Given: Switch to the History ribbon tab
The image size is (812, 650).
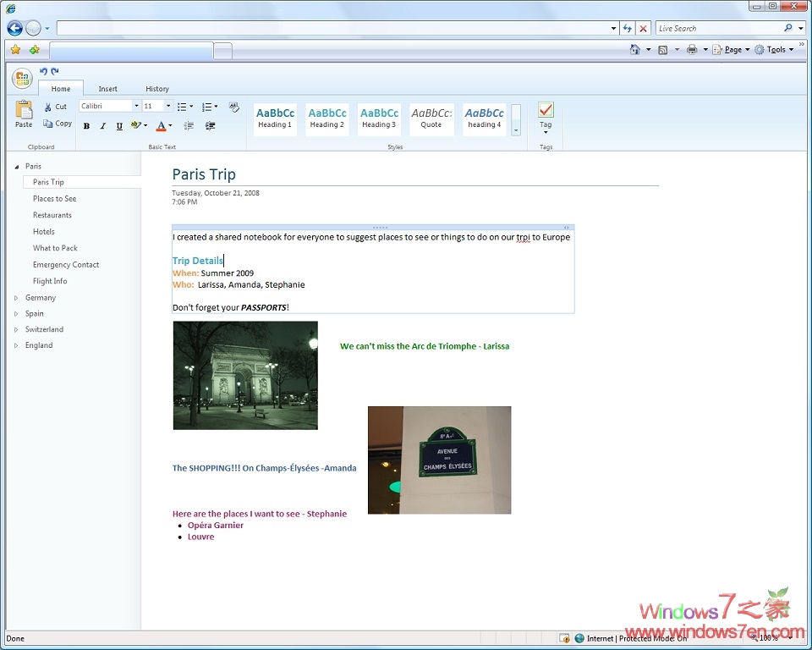Looking at the screenshot, I should (x=157, y=89).
